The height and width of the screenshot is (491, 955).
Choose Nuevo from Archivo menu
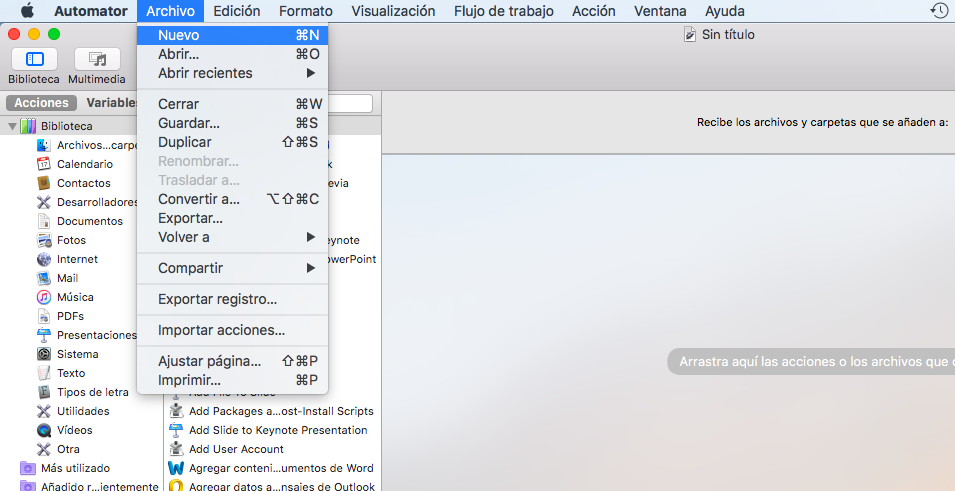coord(233,35)
